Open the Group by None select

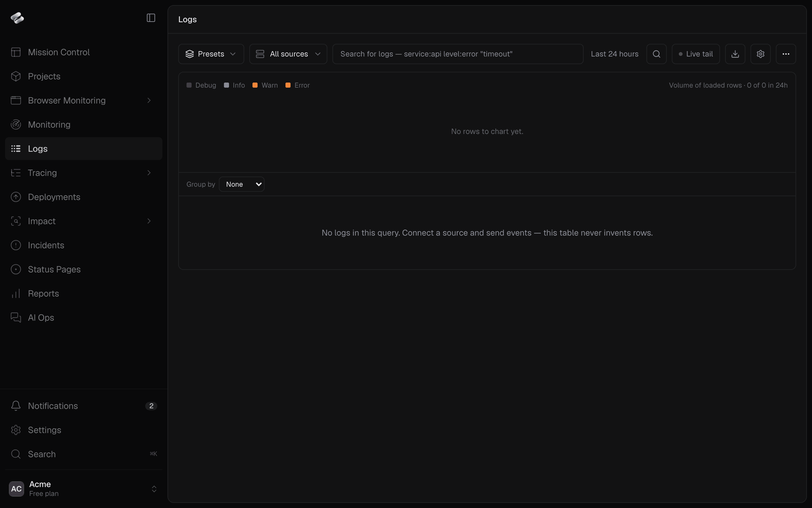pyautogui.click(x=242, y=184)
